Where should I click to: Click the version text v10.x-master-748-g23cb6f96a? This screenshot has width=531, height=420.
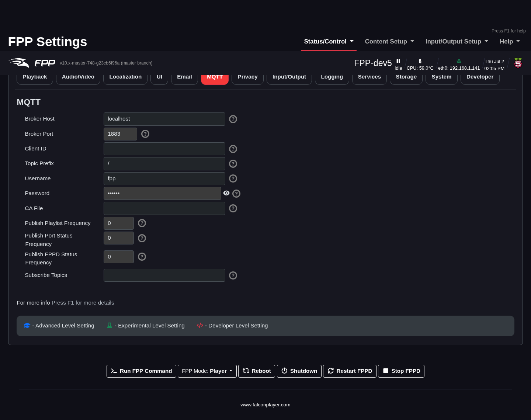coord(106,63)
